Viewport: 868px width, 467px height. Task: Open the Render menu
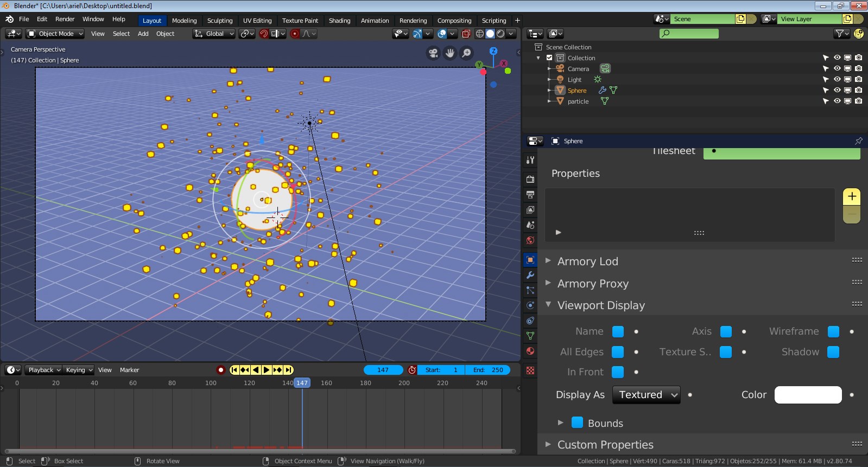pyautogui.click(x=65, y=19)
